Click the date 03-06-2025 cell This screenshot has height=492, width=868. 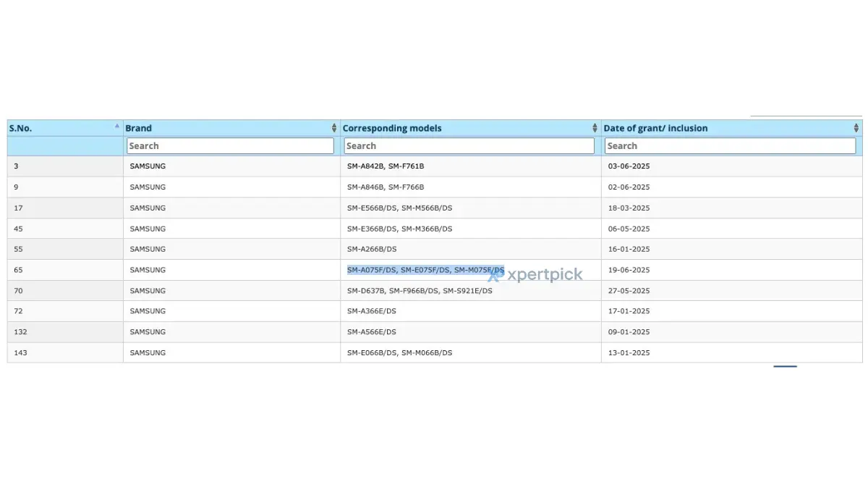[629, 166]
